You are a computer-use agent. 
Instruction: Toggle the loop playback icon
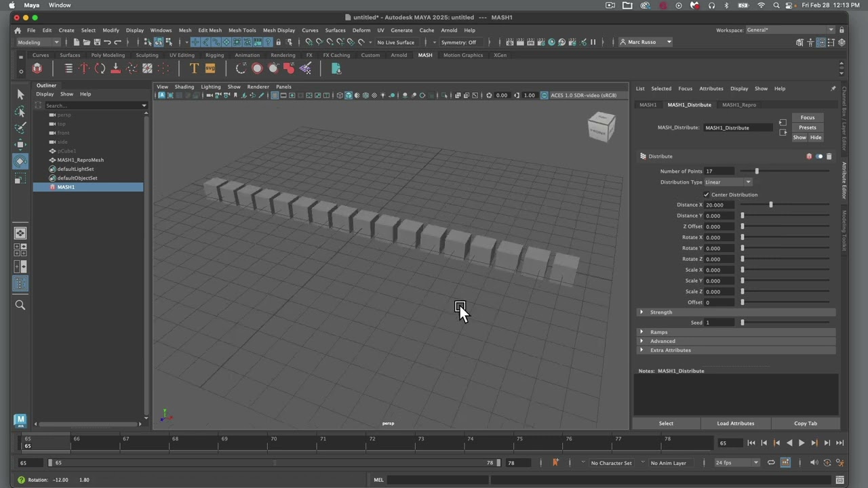tap(771, 463)
